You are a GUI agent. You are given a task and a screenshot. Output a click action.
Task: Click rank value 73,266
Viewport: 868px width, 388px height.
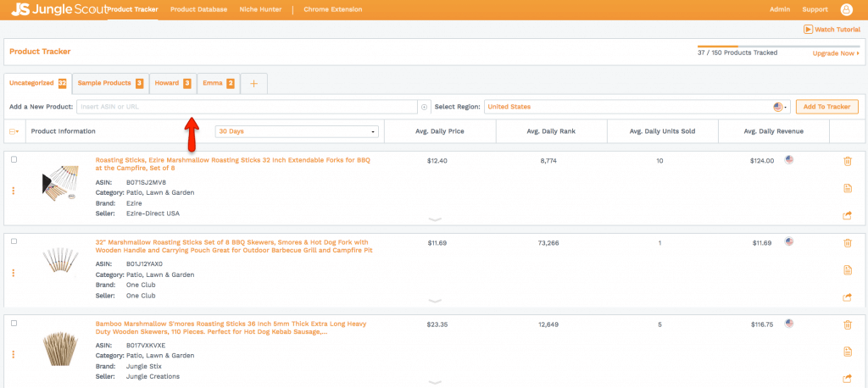click(x=548, y=242)
